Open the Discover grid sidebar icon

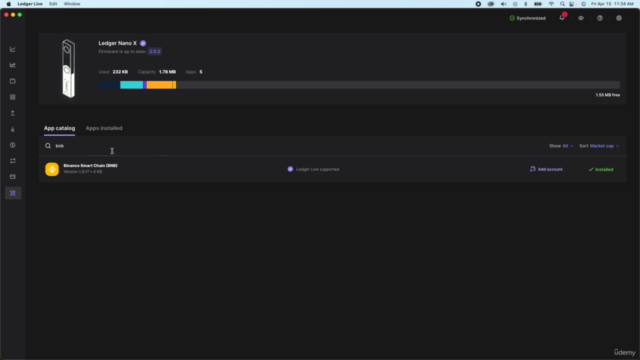[13, 97]
